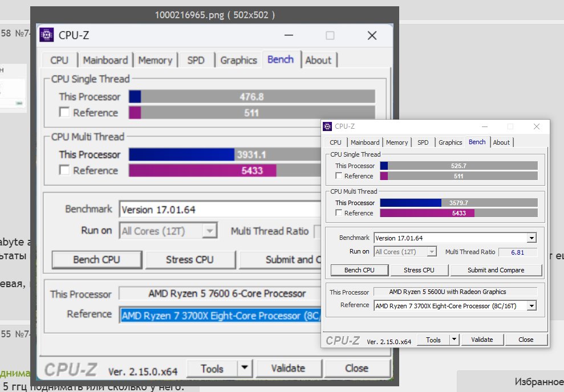Click 3931.1 multi thread bar in large image
564x392 pixels.
[225, 154]
